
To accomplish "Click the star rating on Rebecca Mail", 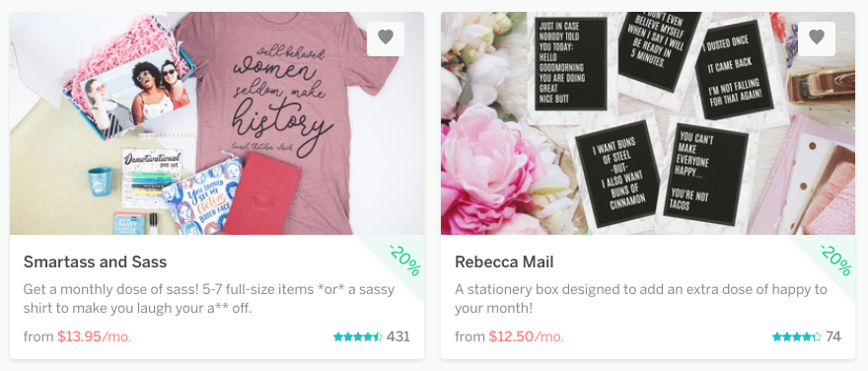I will pyautogui.click(x=797, y=336).
